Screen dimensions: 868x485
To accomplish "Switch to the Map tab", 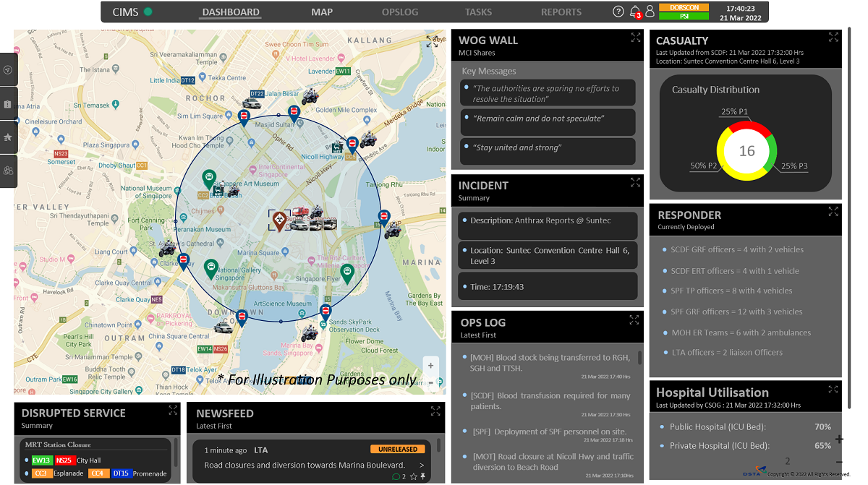I will (x=322, y=12).
